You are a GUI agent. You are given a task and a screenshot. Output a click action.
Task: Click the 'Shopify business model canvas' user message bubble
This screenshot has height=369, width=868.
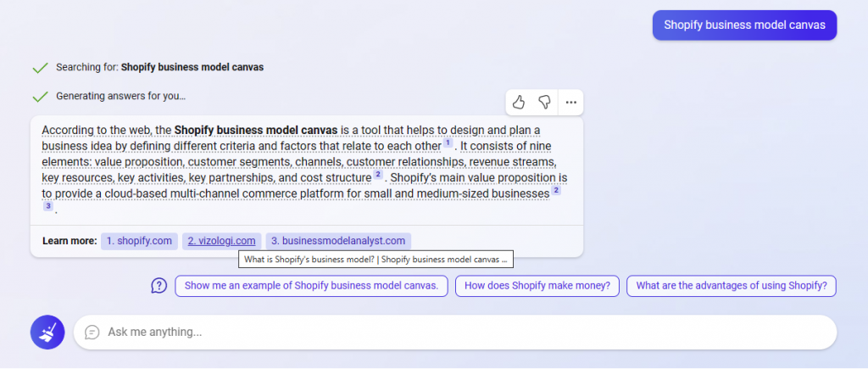pos(744,25)
